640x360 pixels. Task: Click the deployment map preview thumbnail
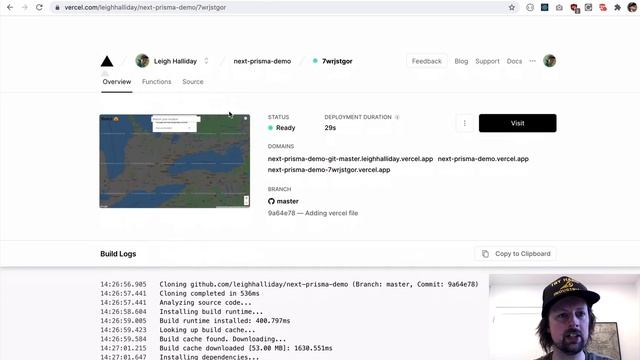[x=175, y=161]
